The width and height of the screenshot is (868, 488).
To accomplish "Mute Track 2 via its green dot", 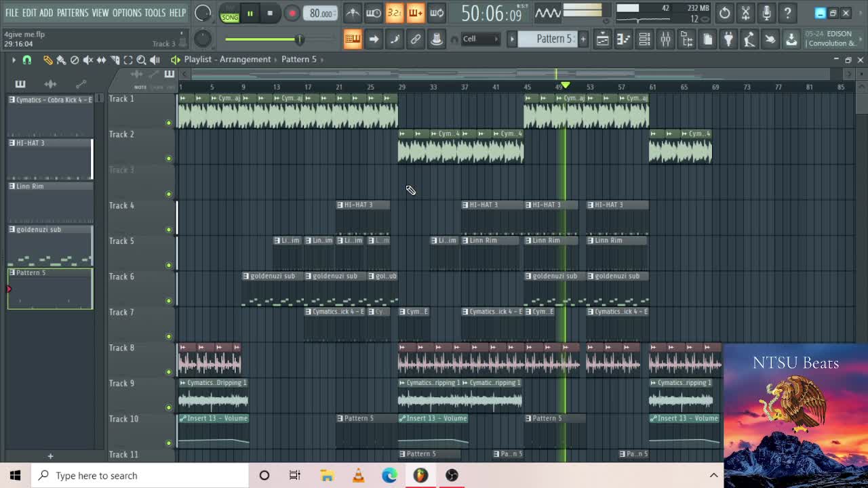I will pyautogui.click(x=168, y=159).
